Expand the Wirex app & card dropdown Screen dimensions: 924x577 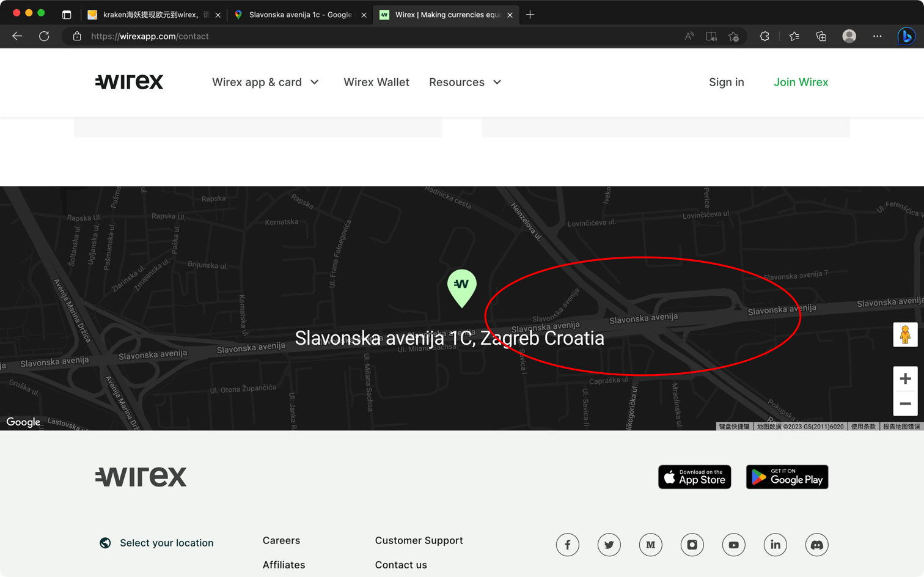point(266,82)
